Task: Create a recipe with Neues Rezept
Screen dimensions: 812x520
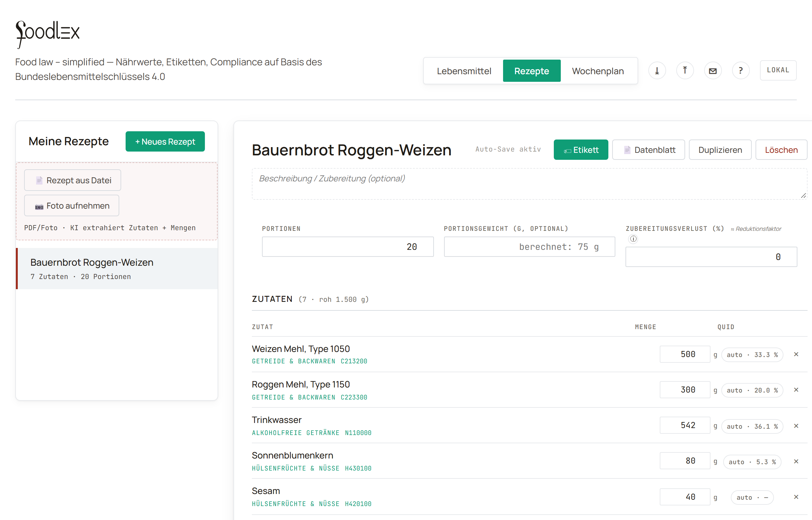Action: (x=165, y=141)
